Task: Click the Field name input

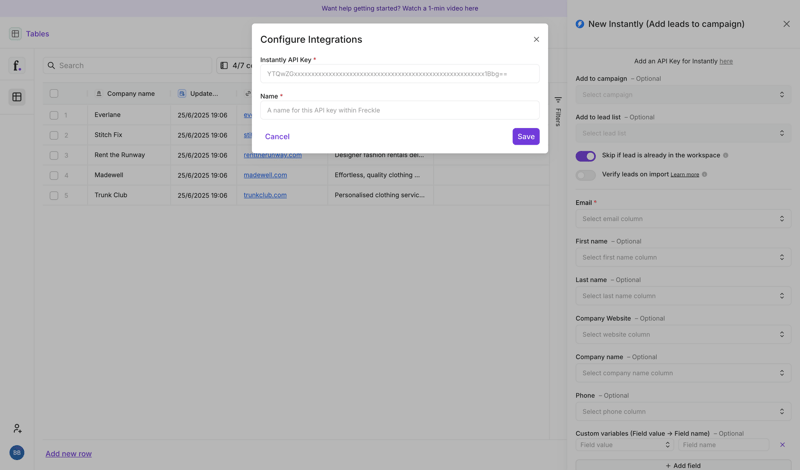Action: (723, 445)
